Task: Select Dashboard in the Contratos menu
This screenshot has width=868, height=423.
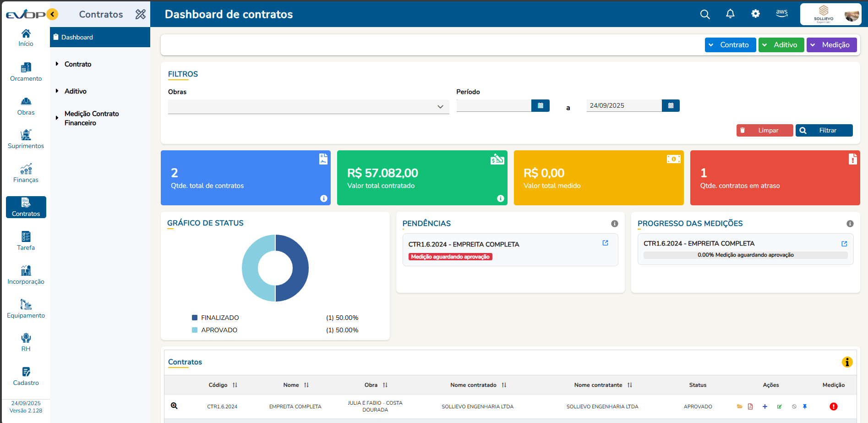Action: tap(77, 37)
